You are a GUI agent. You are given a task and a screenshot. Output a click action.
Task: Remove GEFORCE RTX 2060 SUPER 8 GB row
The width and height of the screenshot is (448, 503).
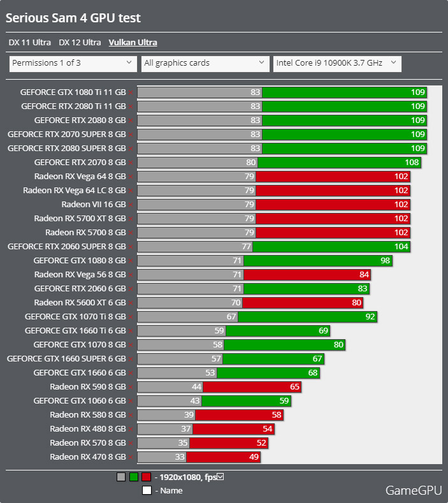click(131, 247)
